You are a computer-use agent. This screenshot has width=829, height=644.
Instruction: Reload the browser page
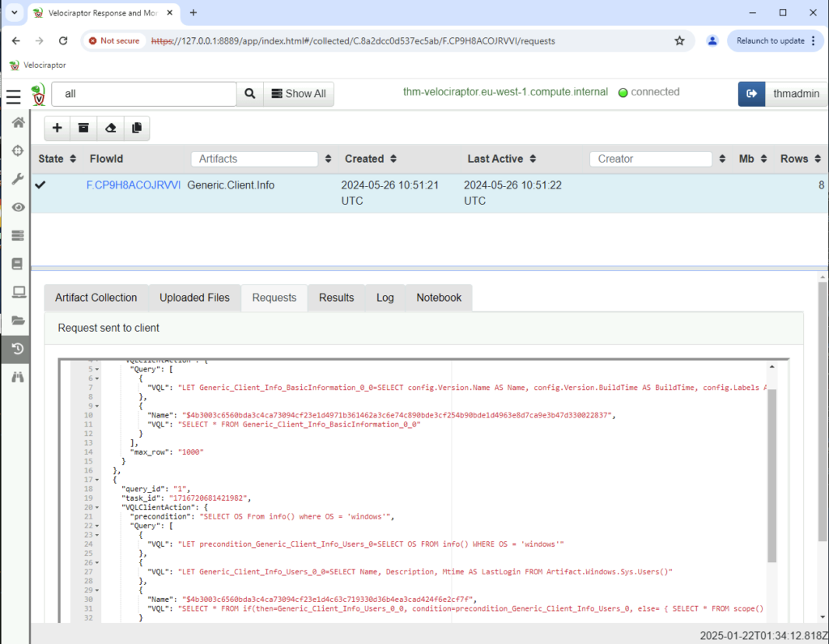(63, 40)
